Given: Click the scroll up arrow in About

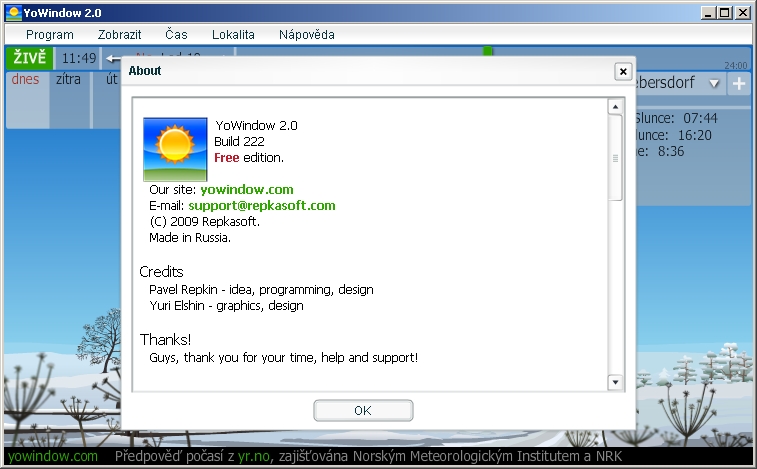Looking at the screenshot, I should (615, 106).
